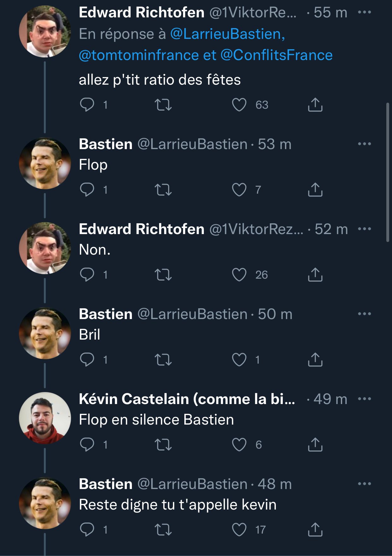392x556 pixels.
Task: Open the @tomtominfrance mention link
Action: [x=138, y=55]
